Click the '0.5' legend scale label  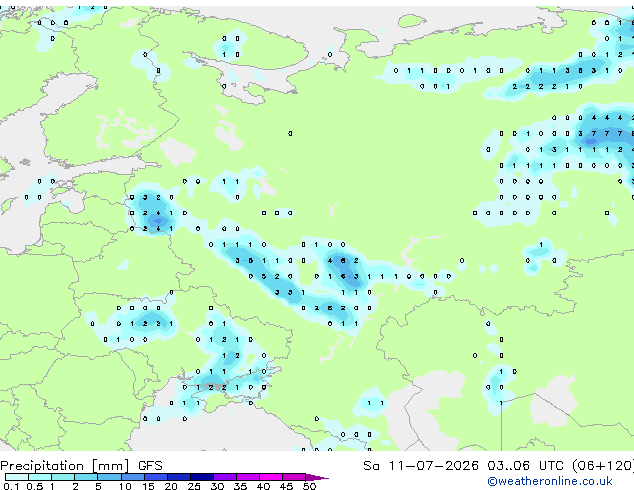[x=35, y=486]
